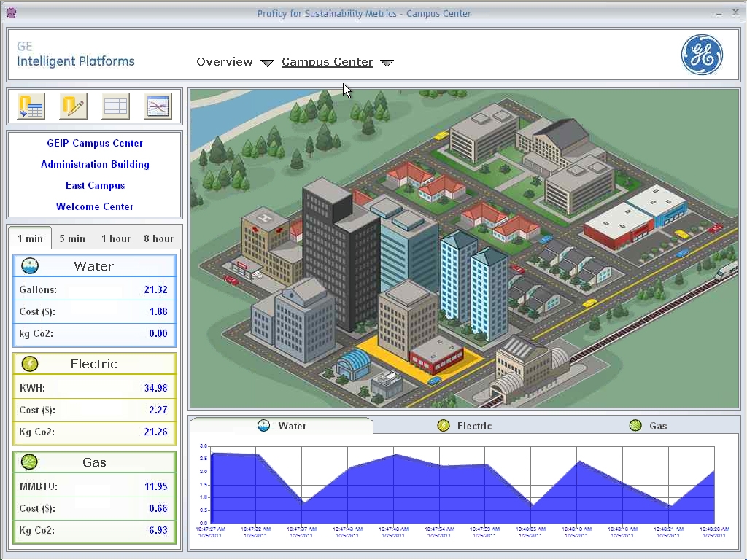747x560 pixels.
Task: Close the Proficy window
Action: [x=735, y=13]
